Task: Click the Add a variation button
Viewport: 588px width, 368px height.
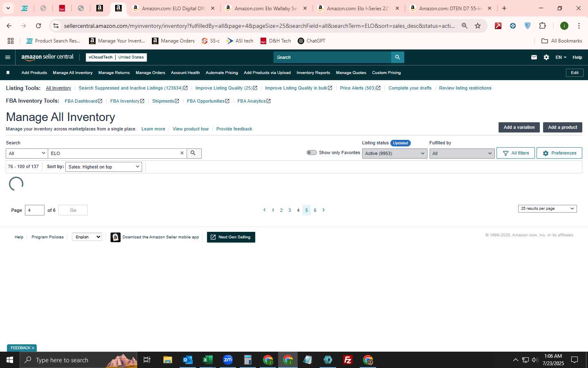Action: tap(519, 127)
